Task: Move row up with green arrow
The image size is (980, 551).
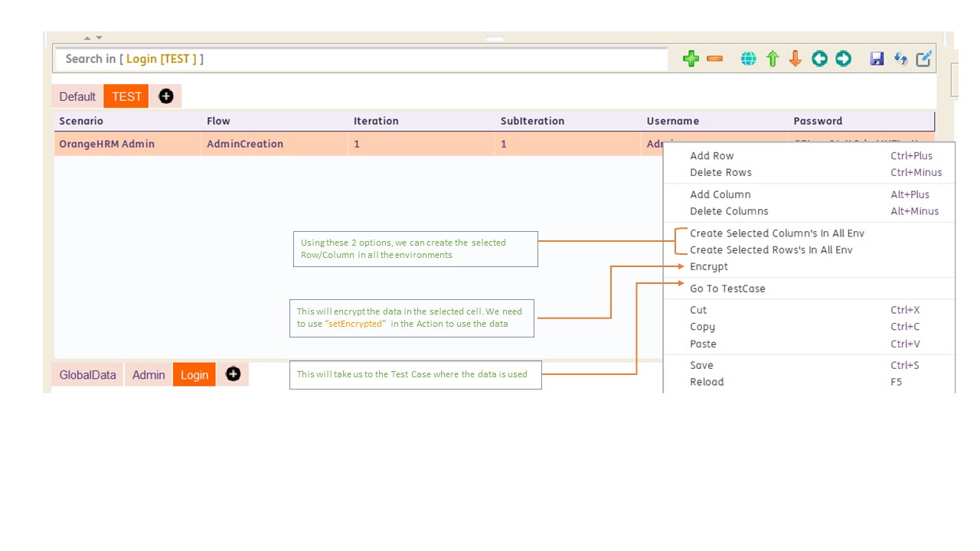Action: point(773,59)
